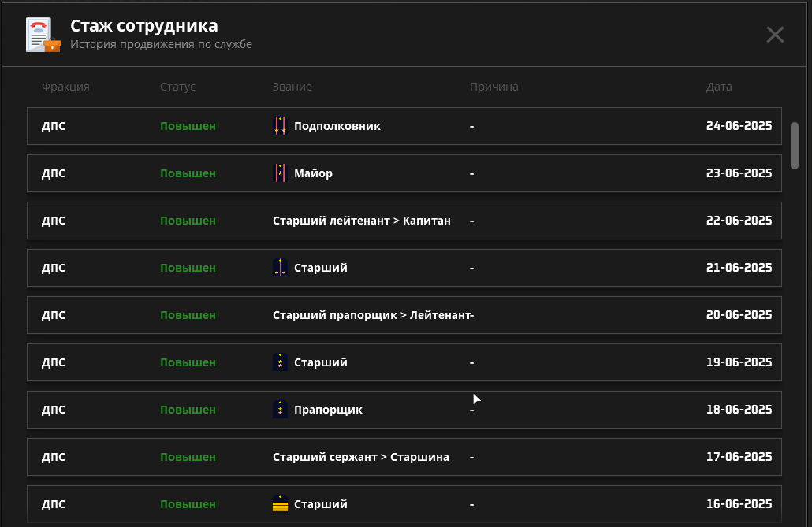Click the yellow-striped rank icon dated 16-06-2025
This screenshot has height=527, width=812.
coord(280,504)
